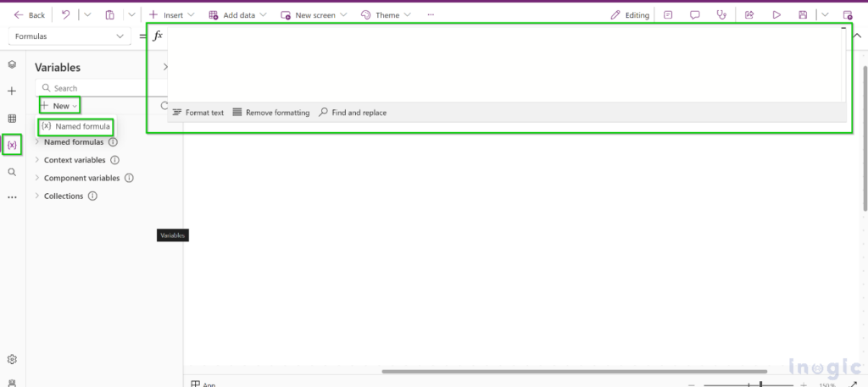Undo the last action
The height and width of the screenshot is (387, 868).
pos(66,15)
